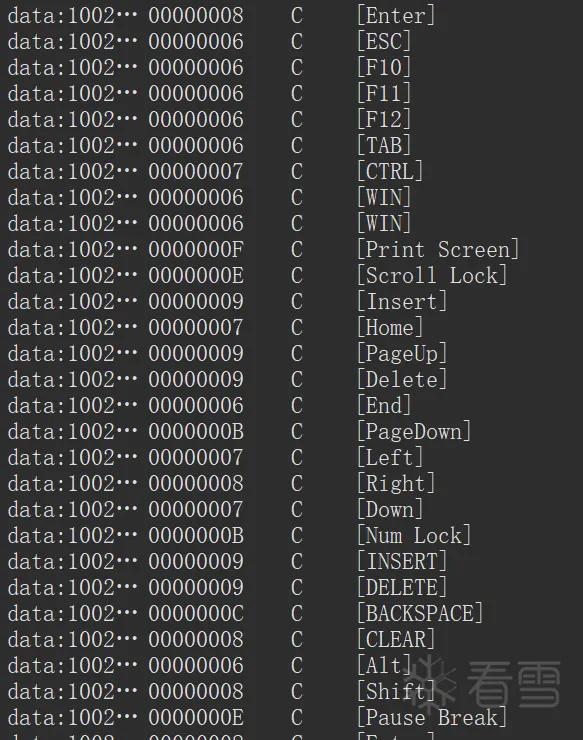Click the [CTRL] string row
The width and height of the screenshot is (583, 740).
291,171
